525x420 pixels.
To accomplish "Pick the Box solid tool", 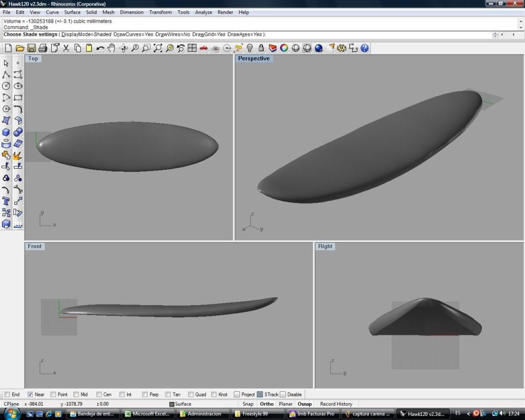I will click(6, 132).
